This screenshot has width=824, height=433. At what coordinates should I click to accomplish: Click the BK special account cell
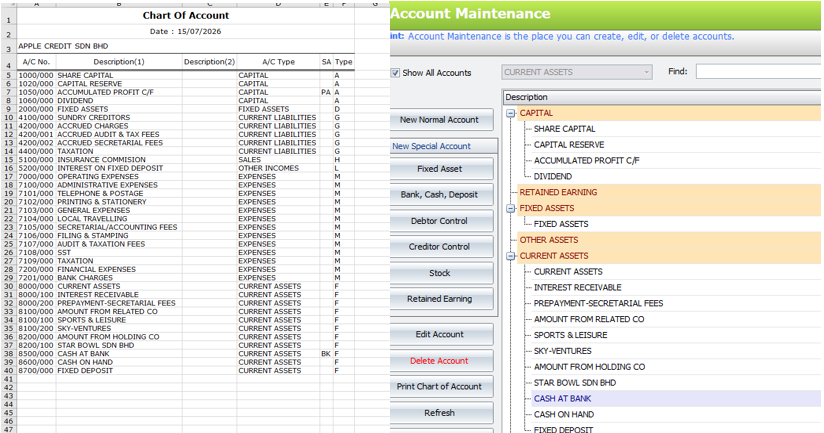pyautogui.click(x=326, y=354)
